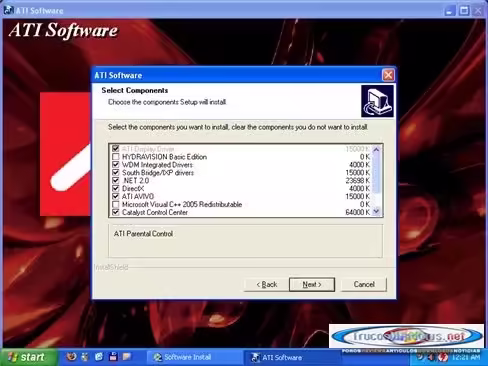Click the component list scroll-down arrow

click(x=376, y=211)
